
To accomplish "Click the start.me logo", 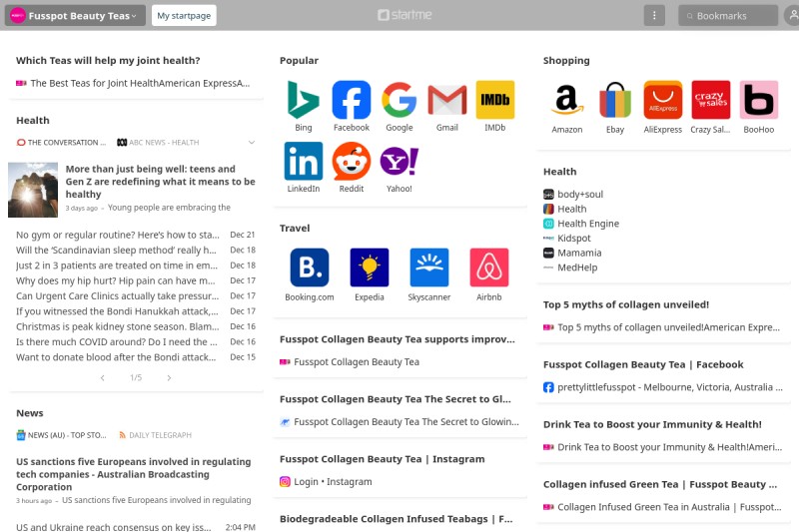I will coord(404,15).
